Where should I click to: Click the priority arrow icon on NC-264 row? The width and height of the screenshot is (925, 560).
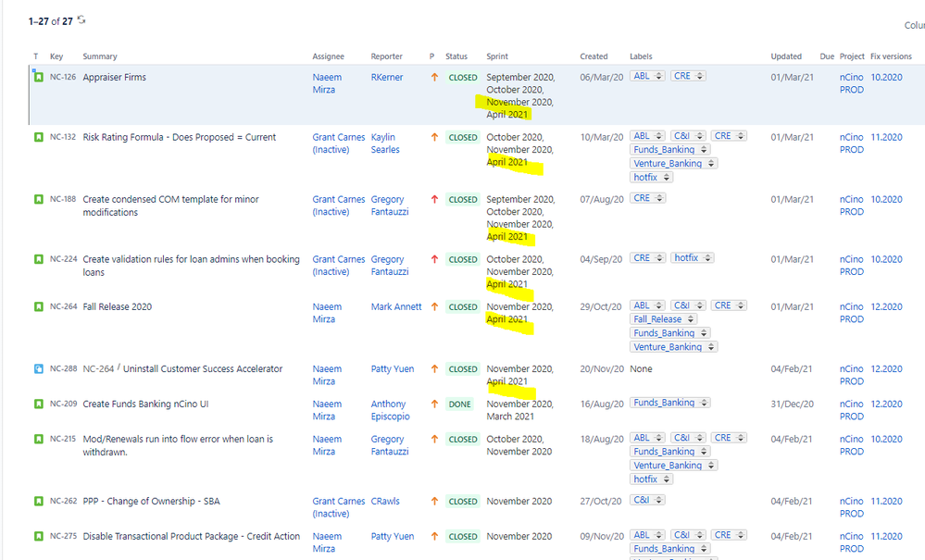pos(435,307)
